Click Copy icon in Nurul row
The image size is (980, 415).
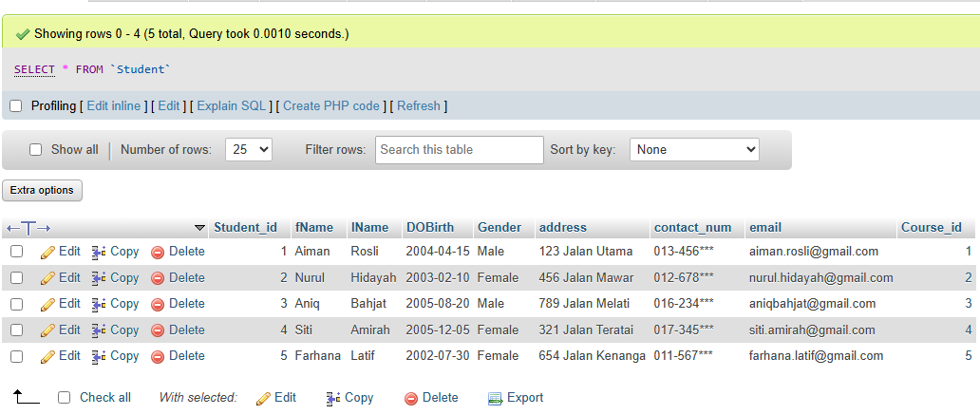point(99,278)
